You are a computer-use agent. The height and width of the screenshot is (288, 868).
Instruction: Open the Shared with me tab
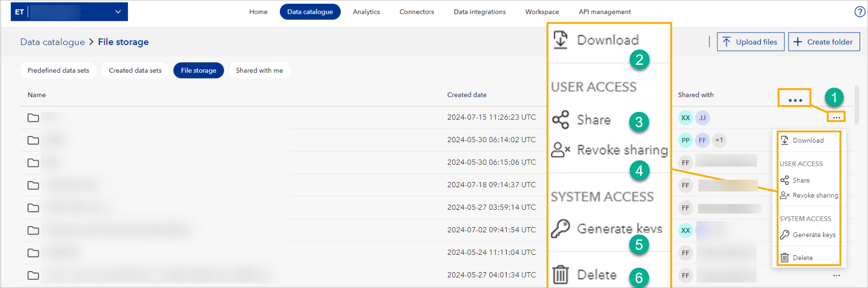click(x=259, y=70)
